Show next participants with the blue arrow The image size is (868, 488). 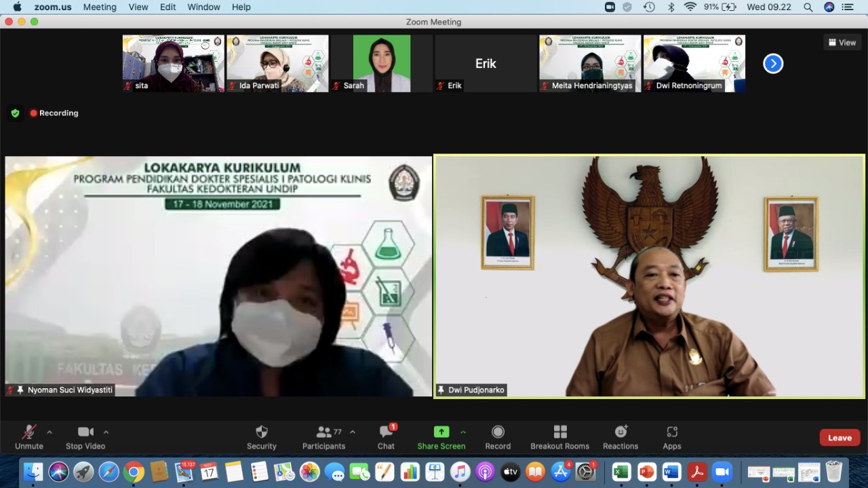point(773,64)
